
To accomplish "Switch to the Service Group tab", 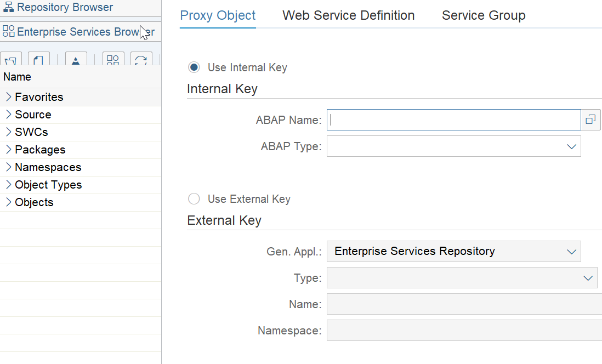I will pyautogui.click(x=483, y=15).
